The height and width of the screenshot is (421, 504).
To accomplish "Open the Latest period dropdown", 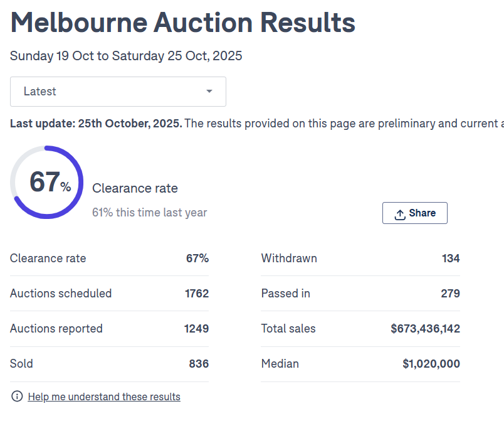I will point(118,92).
